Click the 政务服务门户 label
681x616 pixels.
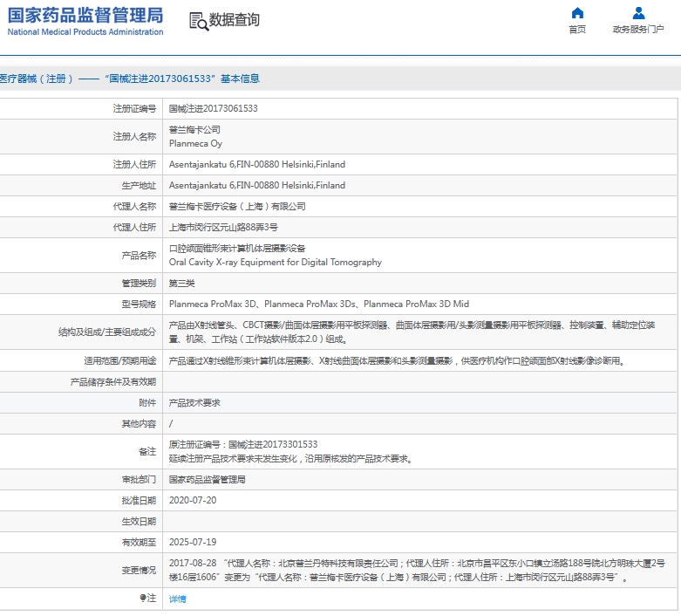click(638, 29)
